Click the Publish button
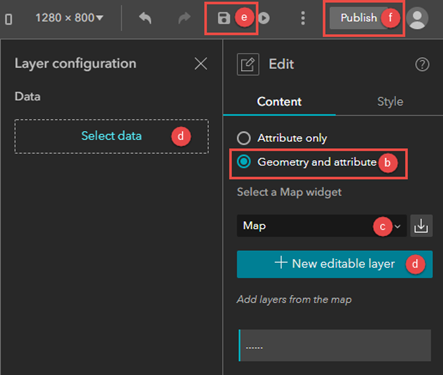The height and width of the screenshot is (375, 443). (x=359, y=18)
